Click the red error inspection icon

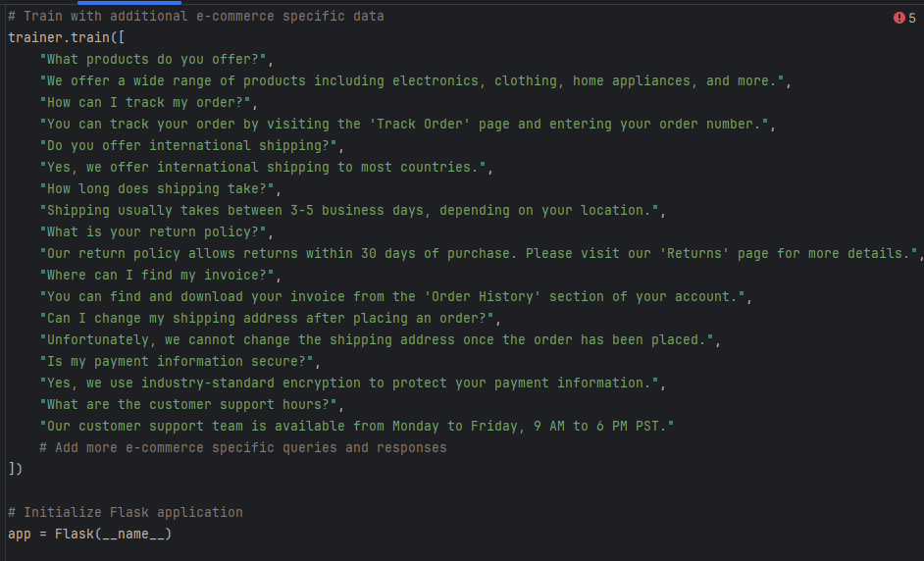coord(898,18)
